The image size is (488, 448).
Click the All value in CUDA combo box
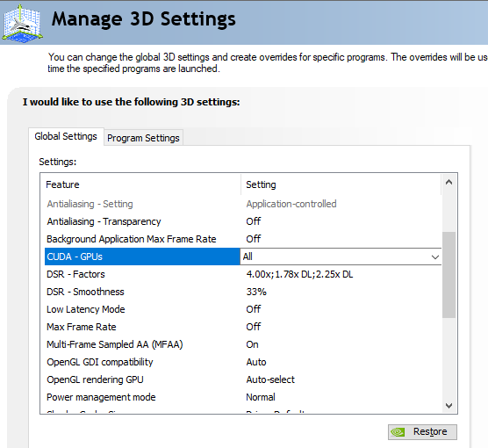(x=248, y=257)
